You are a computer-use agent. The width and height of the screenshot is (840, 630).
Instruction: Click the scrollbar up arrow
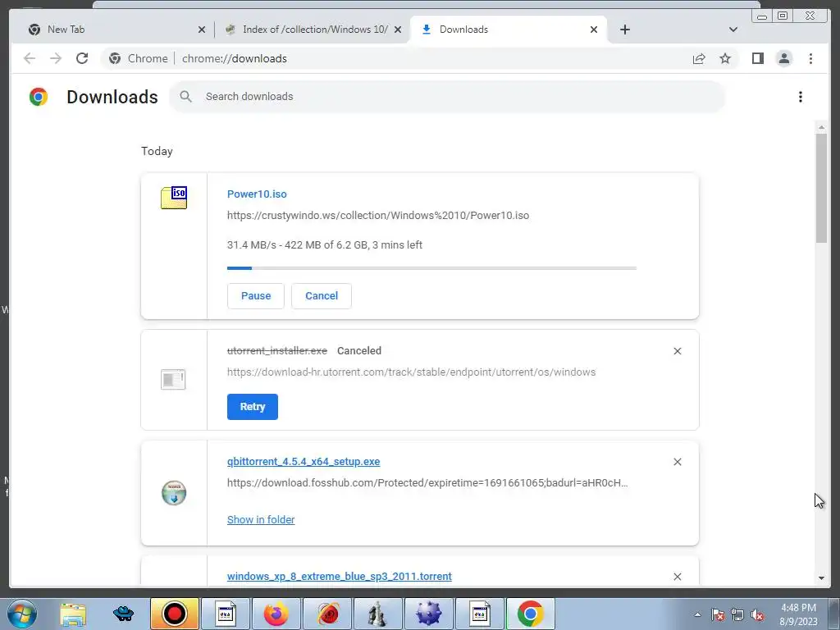[821, 127]
